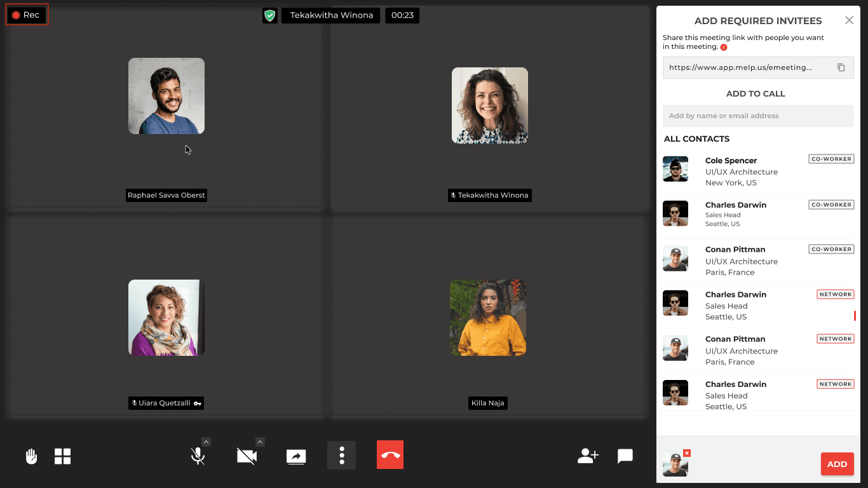Click the red contacts list scrollbar

[855, 316]
